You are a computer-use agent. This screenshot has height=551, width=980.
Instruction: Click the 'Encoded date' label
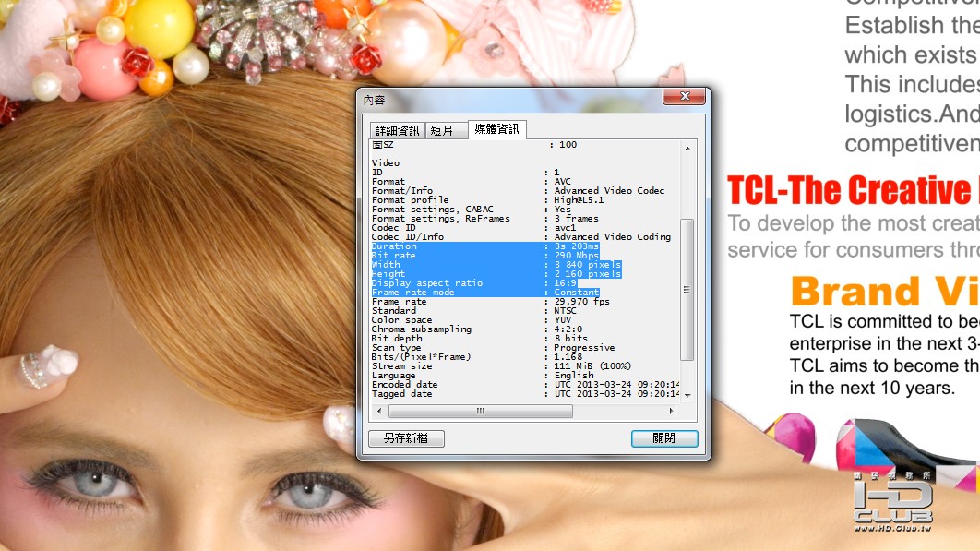coord(405,385)
